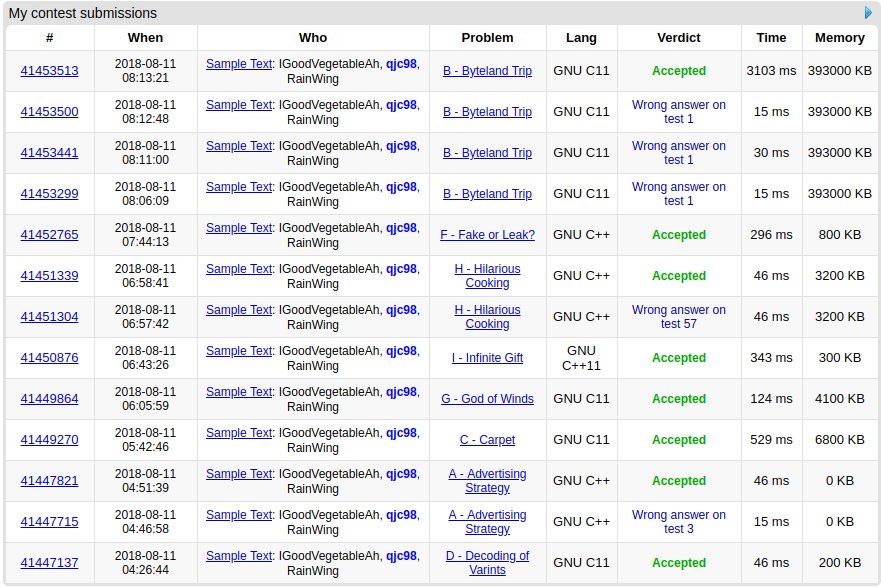Click Wrong answer verdict of submission 41453500
Screen dimensions: 881x588
tap(678, 112)
